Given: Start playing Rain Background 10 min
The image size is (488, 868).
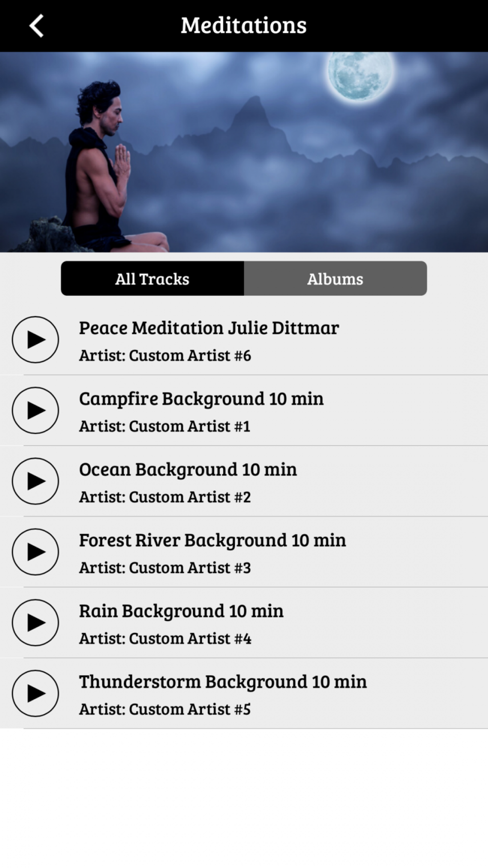Looking at the screenshot, I should [x=35, y=622].
